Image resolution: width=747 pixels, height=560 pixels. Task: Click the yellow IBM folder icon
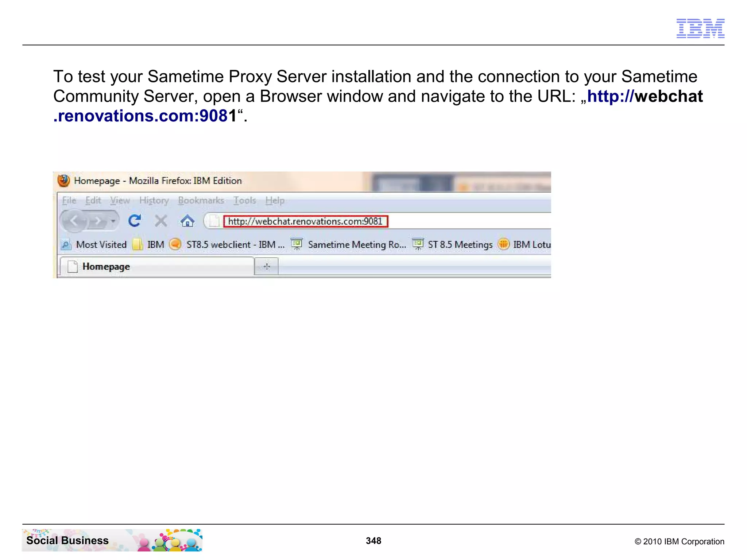point(138,245)
